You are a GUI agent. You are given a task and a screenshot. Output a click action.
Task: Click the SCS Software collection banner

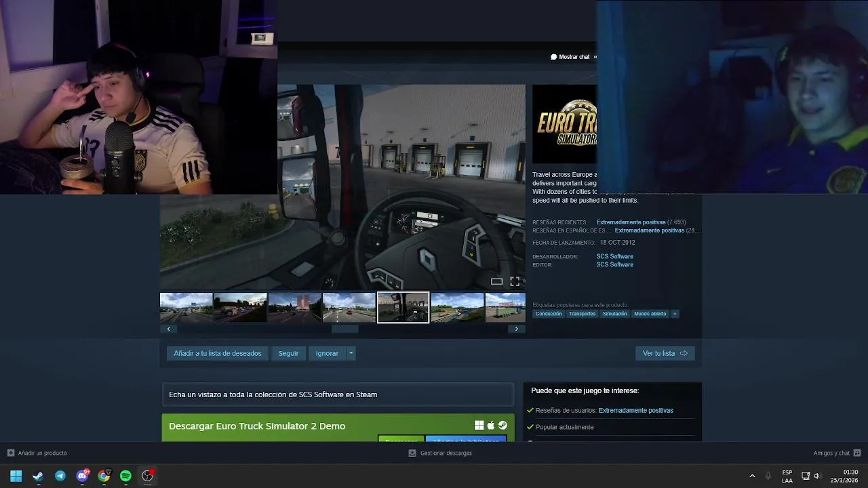[x=338, y=394]
